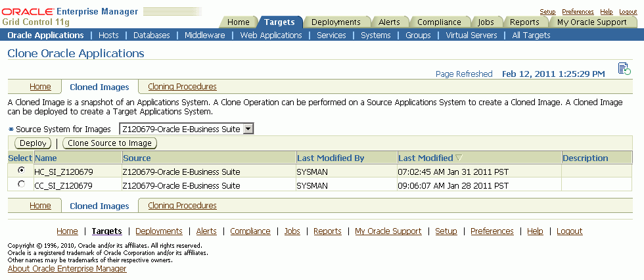Select the upper Cloned Images subtab

[x=99, y=87]
